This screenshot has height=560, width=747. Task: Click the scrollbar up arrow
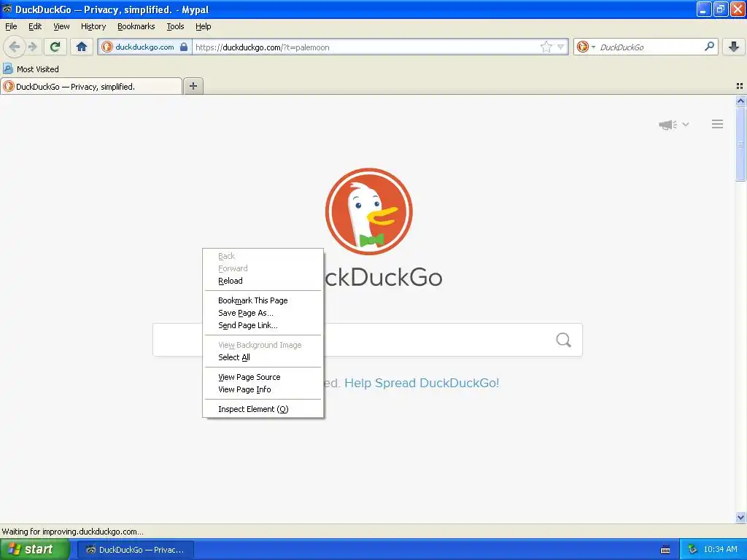740,101
